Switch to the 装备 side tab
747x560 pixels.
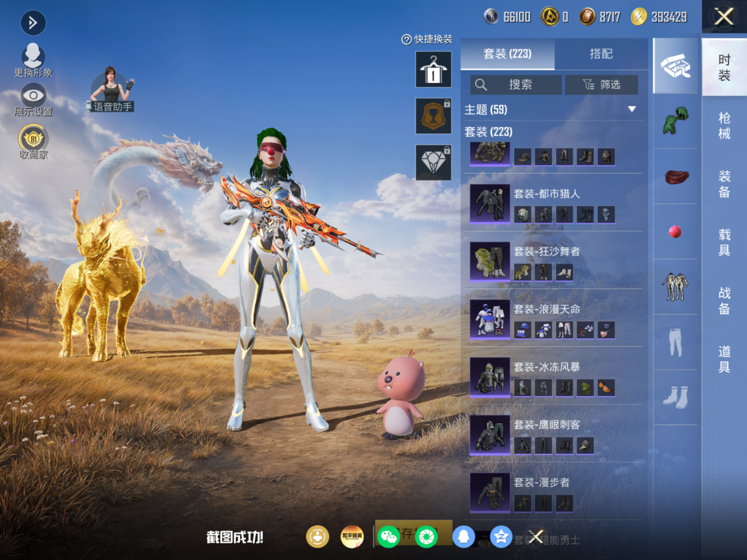(x=724, y=184)
